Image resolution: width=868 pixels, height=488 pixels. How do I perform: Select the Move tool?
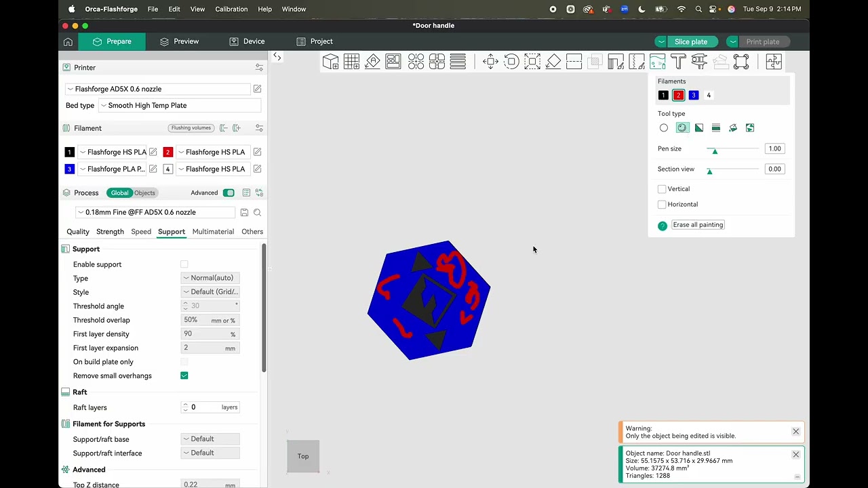pos(490,62)
